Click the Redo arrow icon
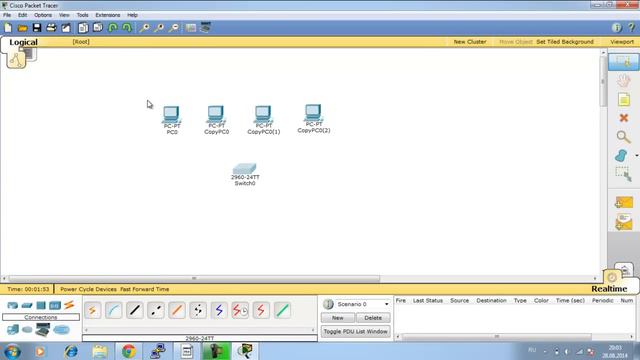The height and width of the screenshot is (360, 640). [x=127, y=28]
